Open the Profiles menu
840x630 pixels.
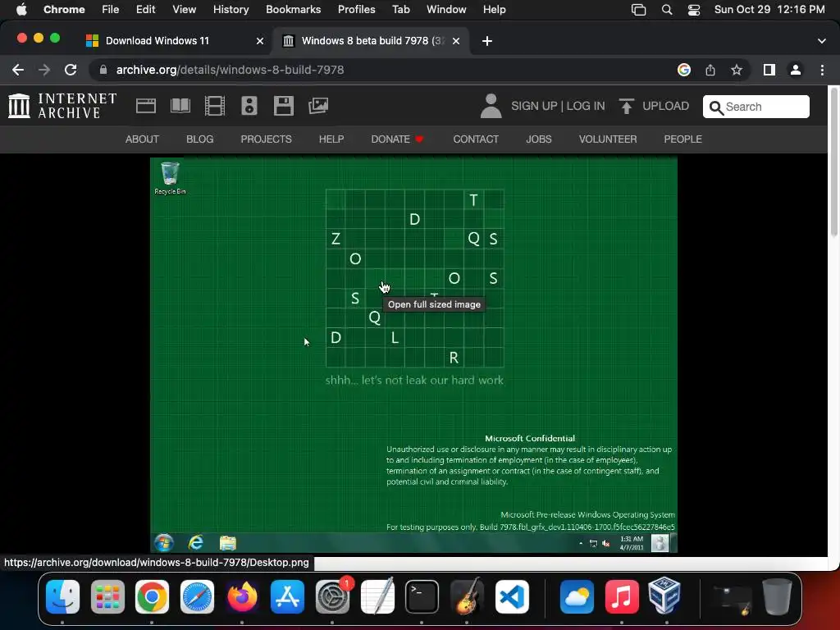click(x=356, y=9)
